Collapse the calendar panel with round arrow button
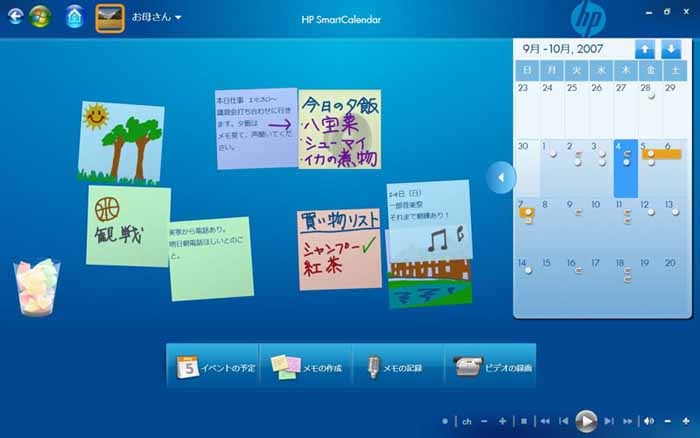The image size is (700, 438). tap(501, 177)
